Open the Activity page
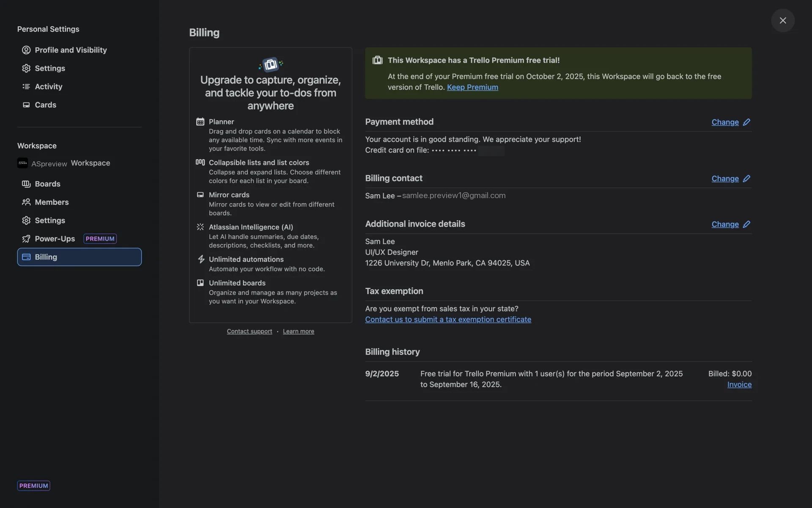The image size is (812, 508). pyautogui.click(x=80, y=86)
